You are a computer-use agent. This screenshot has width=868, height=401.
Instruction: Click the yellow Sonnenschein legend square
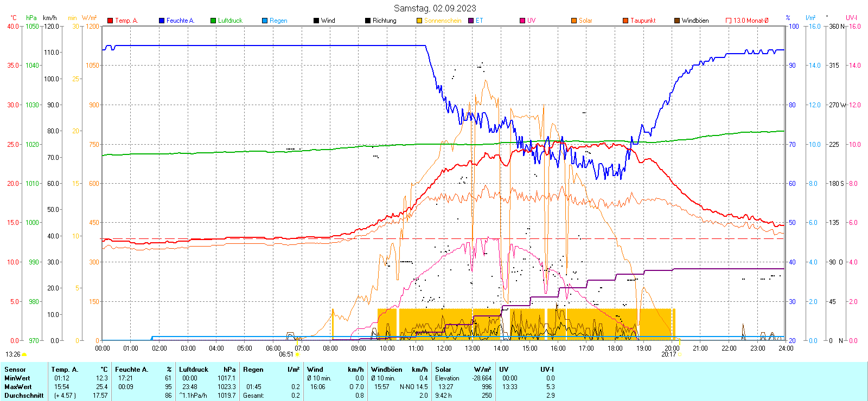point(419,21)
